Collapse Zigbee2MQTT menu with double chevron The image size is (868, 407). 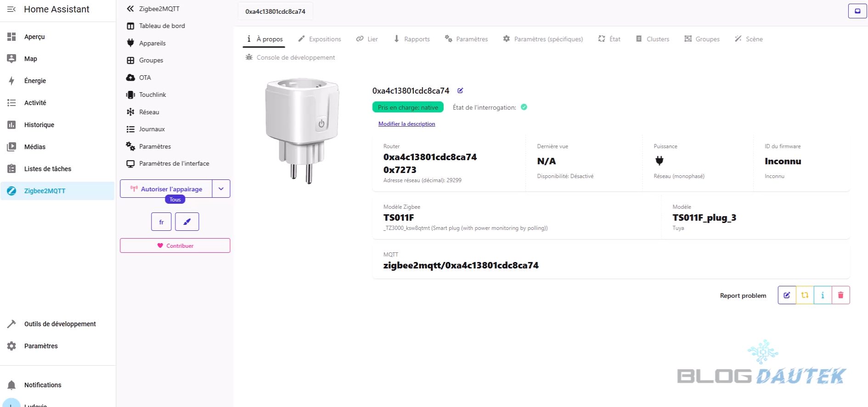[x=130, y=9]
